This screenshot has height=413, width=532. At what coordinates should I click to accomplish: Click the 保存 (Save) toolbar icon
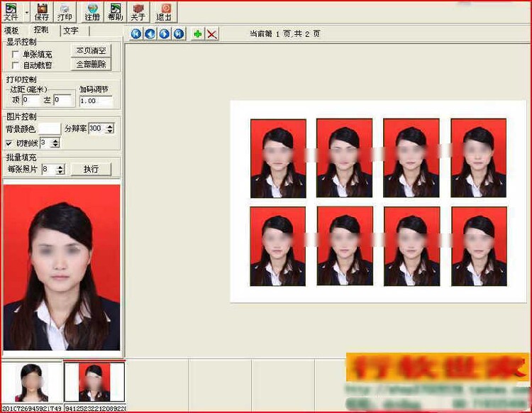(x=42, y=12)
